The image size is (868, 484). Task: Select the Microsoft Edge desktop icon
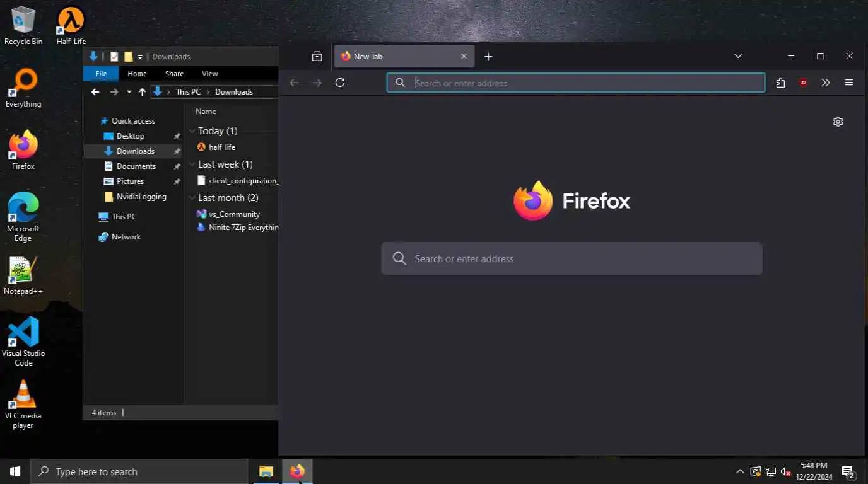[x=23, y=216]
